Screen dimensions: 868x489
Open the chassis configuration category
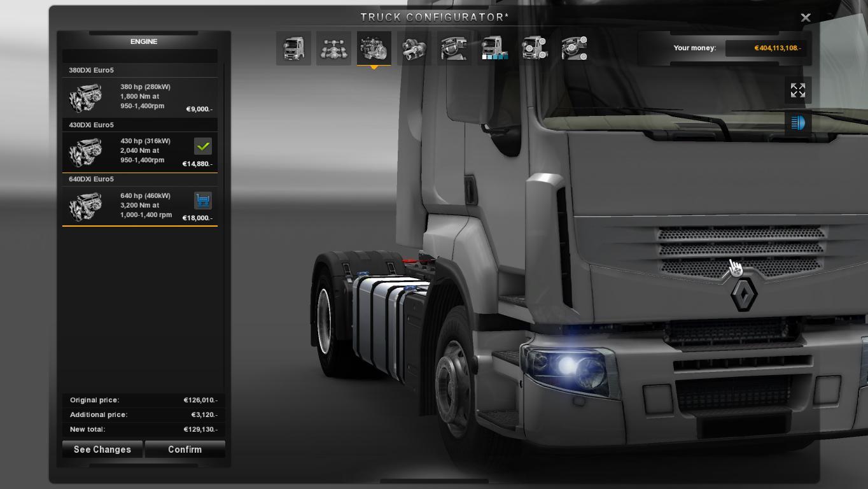[x=333, y=48]
